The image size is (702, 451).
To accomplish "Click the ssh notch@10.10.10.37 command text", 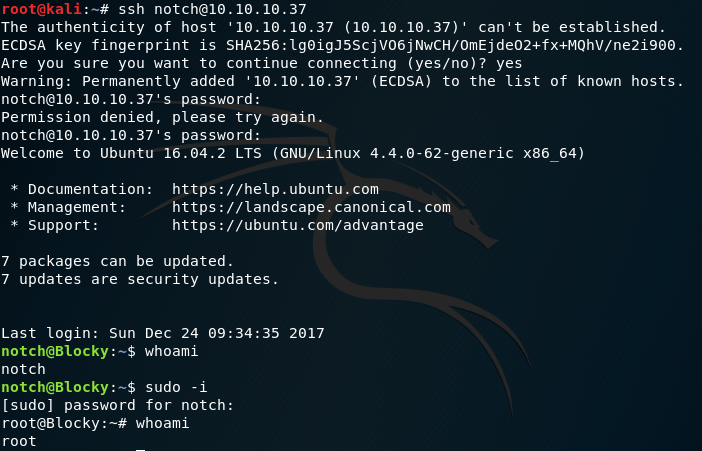I will [177, 9].
